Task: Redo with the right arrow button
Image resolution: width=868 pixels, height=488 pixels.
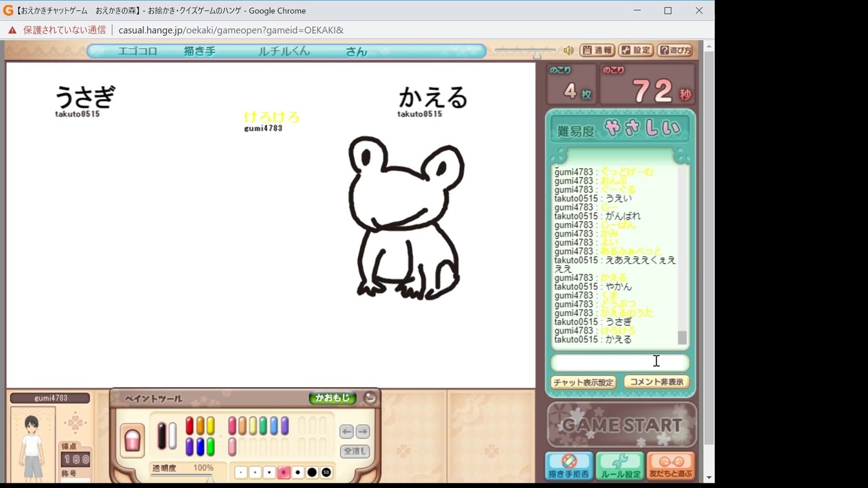Action: (x=363, y=432)
